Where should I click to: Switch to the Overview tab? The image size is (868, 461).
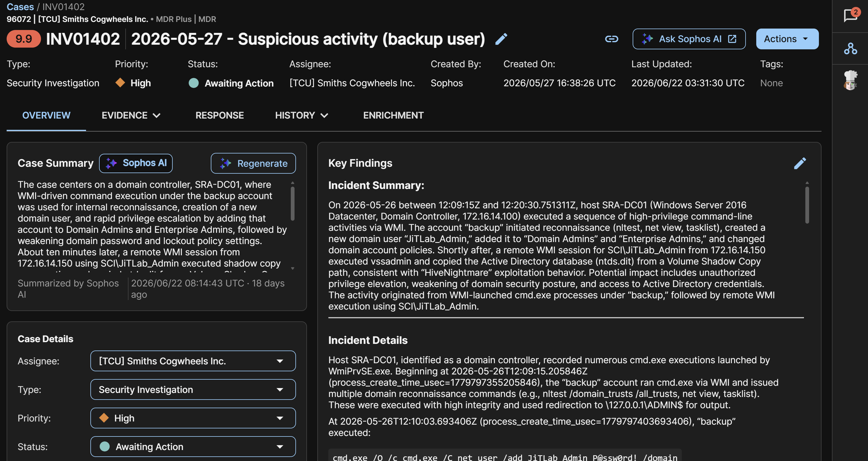tap(46, 115)
